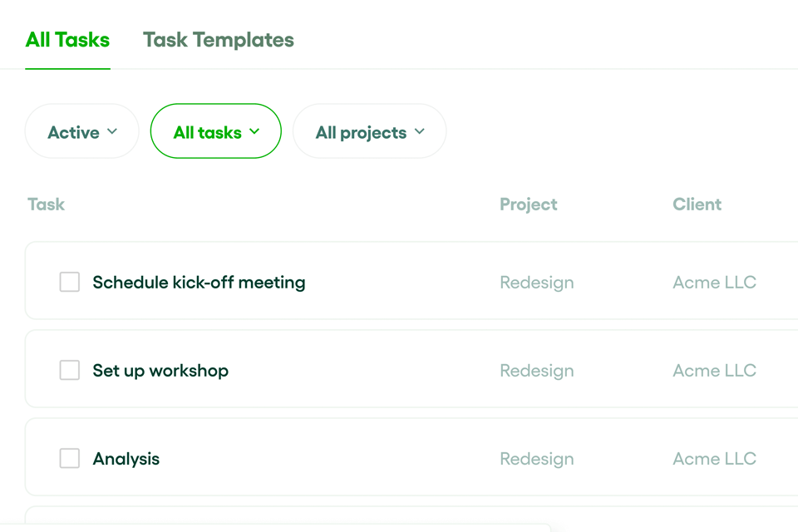Click Redesign in the Analysis row
The width and height of the screenshot is (798, 532).
536,459
